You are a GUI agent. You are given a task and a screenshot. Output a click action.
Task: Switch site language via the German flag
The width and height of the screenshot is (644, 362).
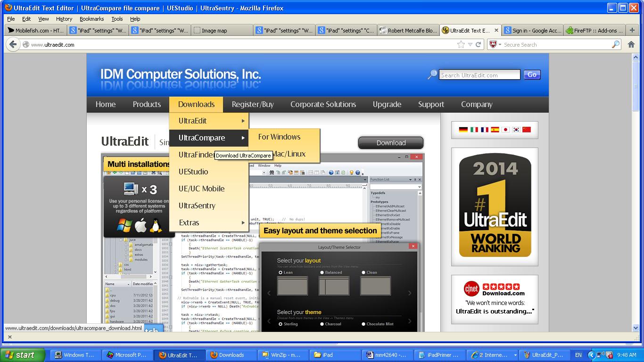[x=463, y=130]
